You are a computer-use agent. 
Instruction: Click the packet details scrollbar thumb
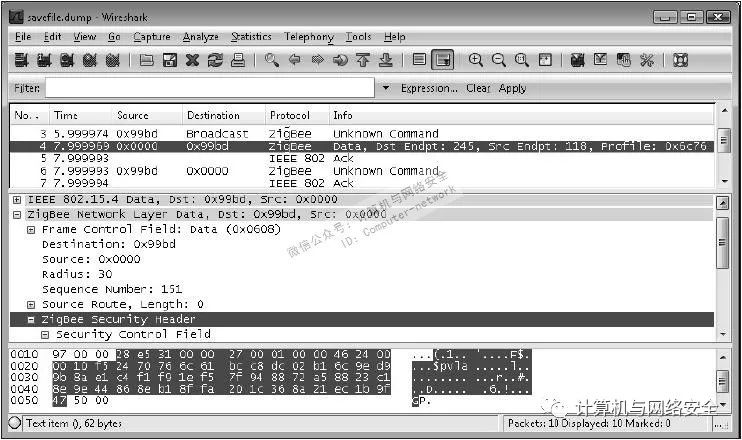(x=722, y=243)
